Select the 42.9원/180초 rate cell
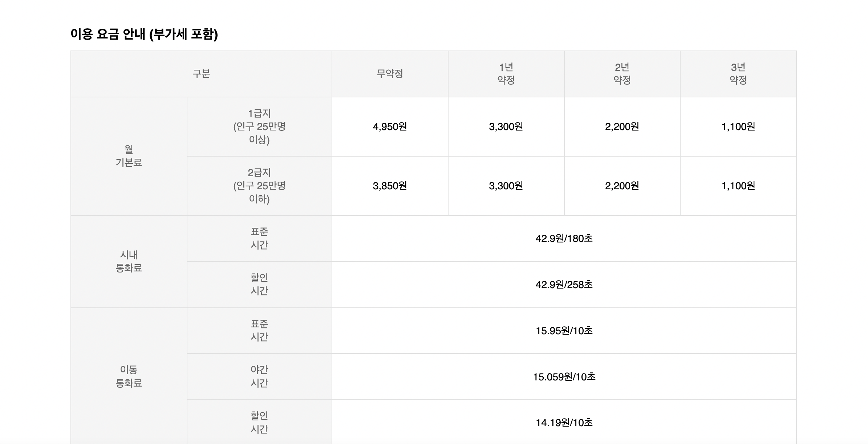Viewport: 868px width, 444px height. tap(564, 238)
